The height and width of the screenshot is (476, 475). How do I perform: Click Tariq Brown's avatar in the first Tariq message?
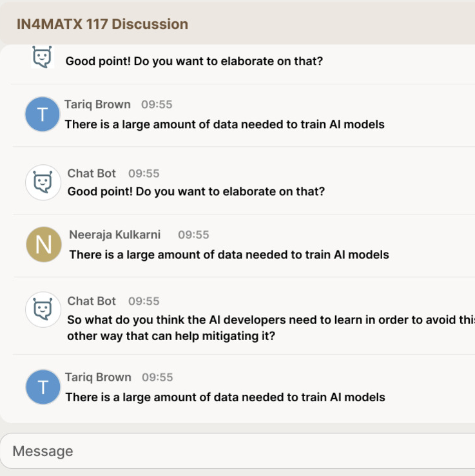coord(43,115)
